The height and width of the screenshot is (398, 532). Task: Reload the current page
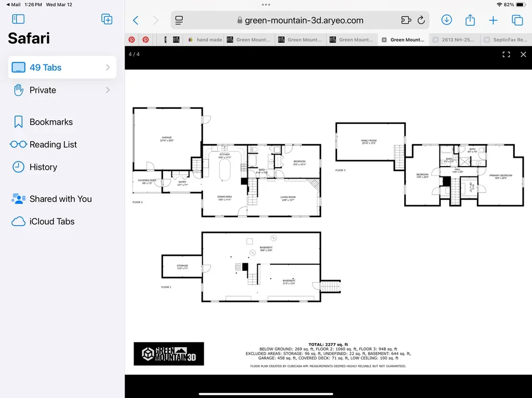click(x=421, y=20)
